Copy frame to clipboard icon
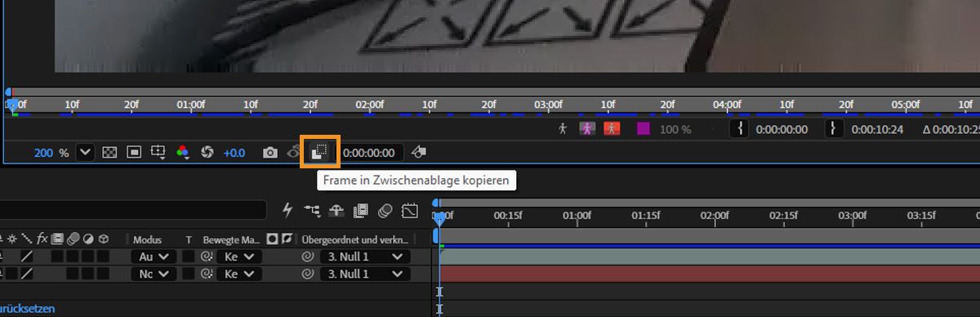The height and width of the screenshot is (317, 980). pos(320,152)
